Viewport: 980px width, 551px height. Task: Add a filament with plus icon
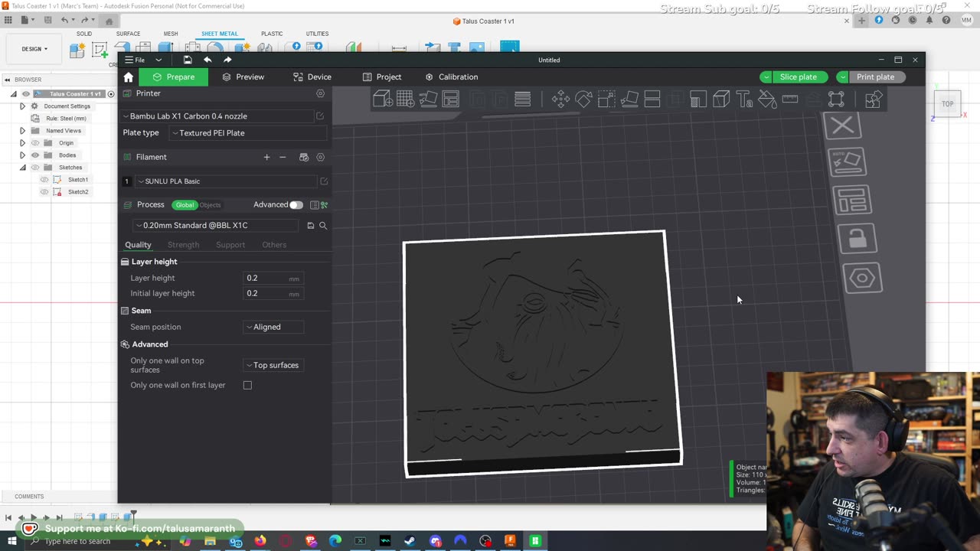pyautogui.click(x=266, y=157)
